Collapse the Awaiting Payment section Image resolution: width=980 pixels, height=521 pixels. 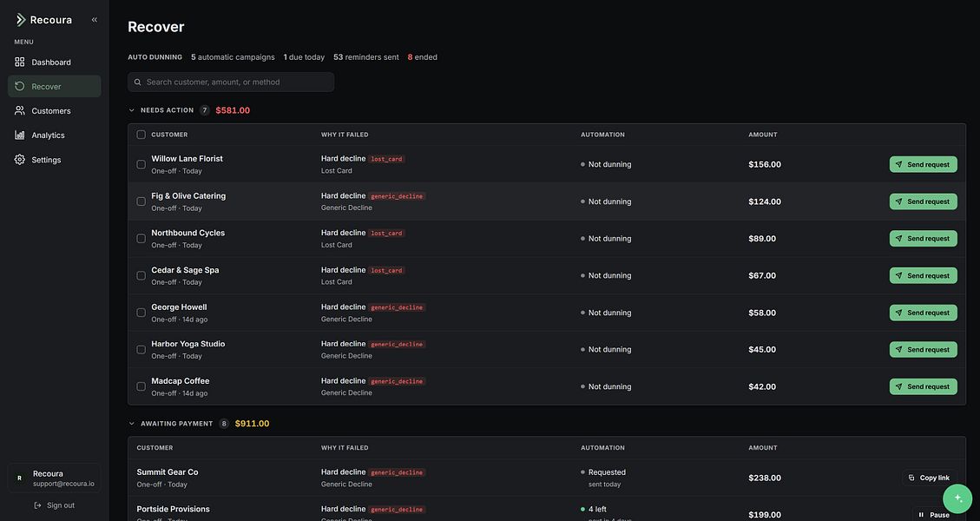point(131,424)
